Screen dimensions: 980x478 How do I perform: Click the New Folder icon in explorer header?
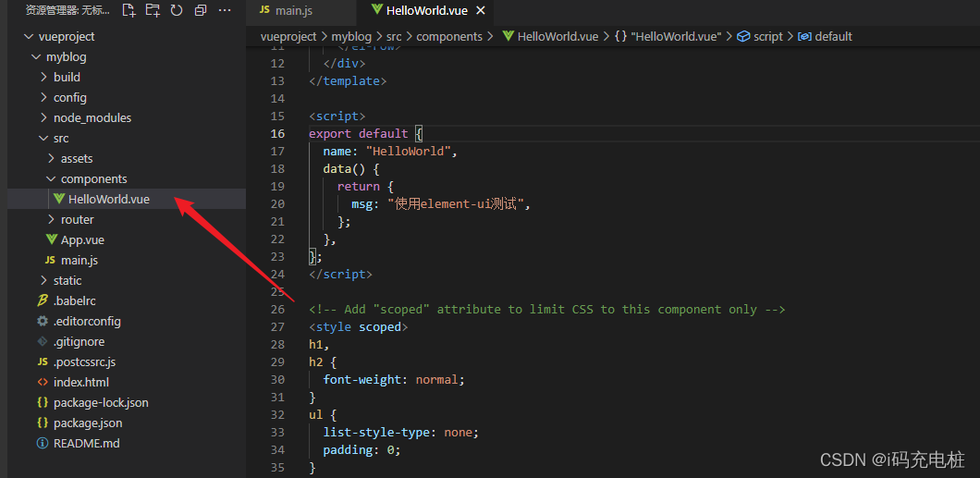coord(153,10)
